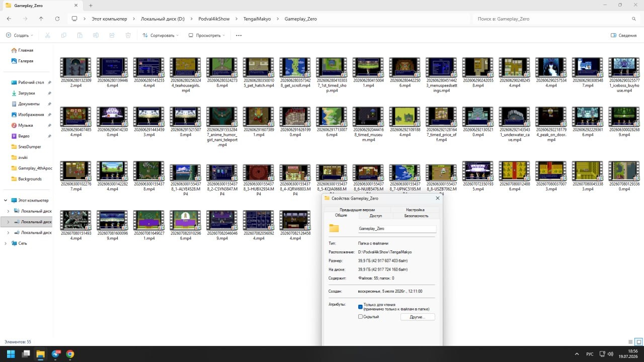The height and width of the screenshot is (362, 644).
Task: Select the pet_hatch.mp4 video file
Action: [259, 72]
